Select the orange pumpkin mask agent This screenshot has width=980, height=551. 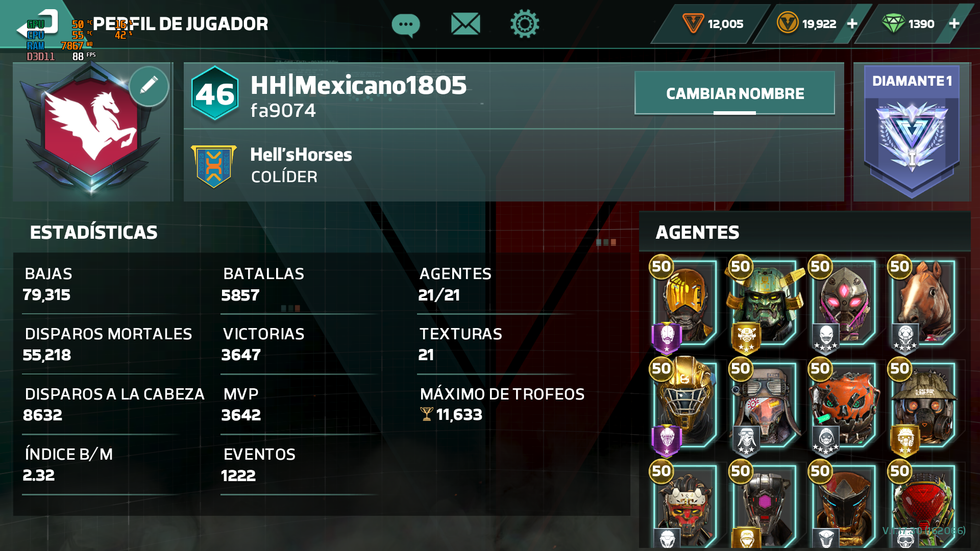coord(844,406)
